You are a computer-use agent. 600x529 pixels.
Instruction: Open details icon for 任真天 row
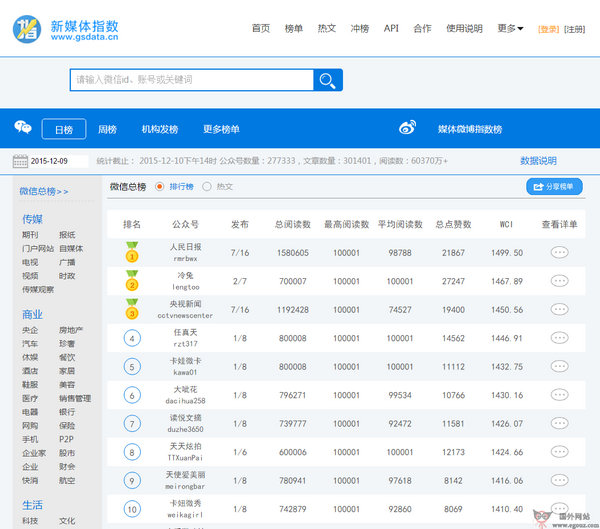coord(559,338)
